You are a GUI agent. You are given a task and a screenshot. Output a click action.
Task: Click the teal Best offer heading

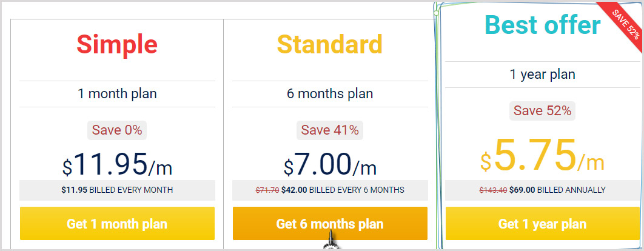pos(543,25)
